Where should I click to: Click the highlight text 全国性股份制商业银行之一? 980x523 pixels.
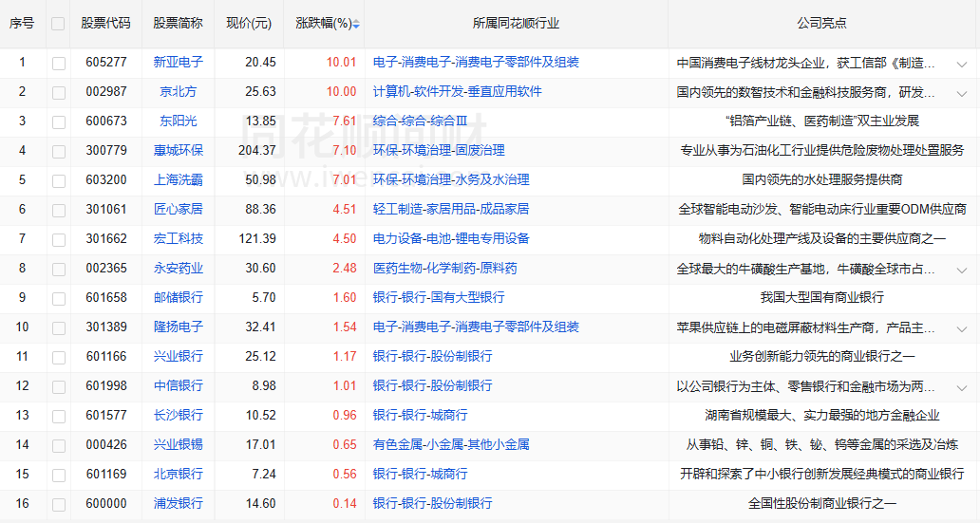click(821, 503)
